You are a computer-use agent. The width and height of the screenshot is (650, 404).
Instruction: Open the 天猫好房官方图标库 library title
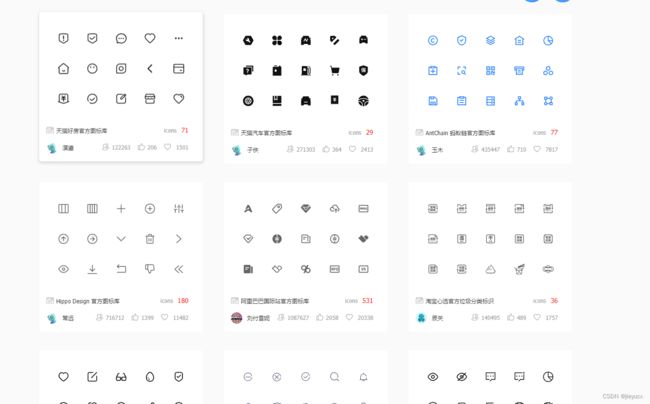[81, 131]
